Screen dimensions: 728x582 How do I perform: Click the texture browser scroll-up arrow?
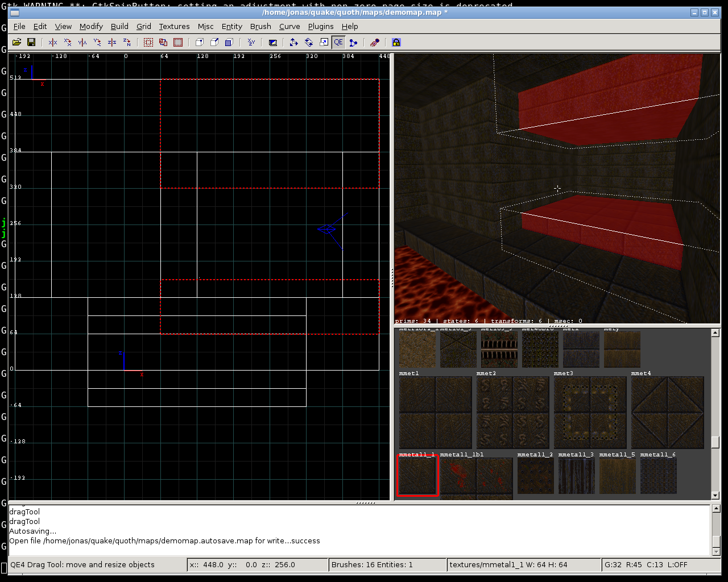715,333
